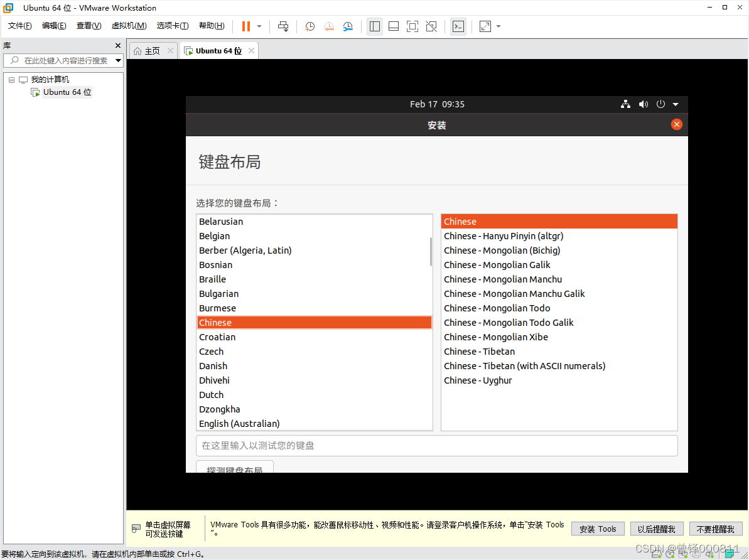Enter full screen mode from the toolbar

(412, 26)
